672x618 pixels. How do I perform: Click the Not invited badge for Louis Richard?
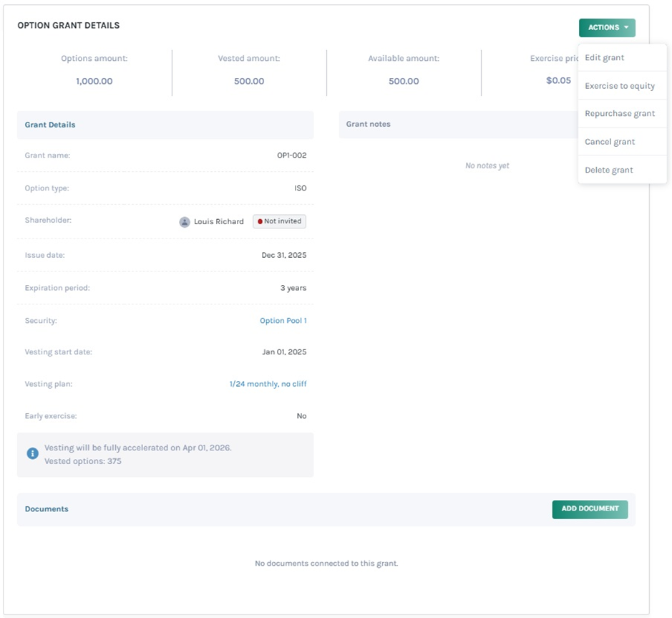(279, 221)
